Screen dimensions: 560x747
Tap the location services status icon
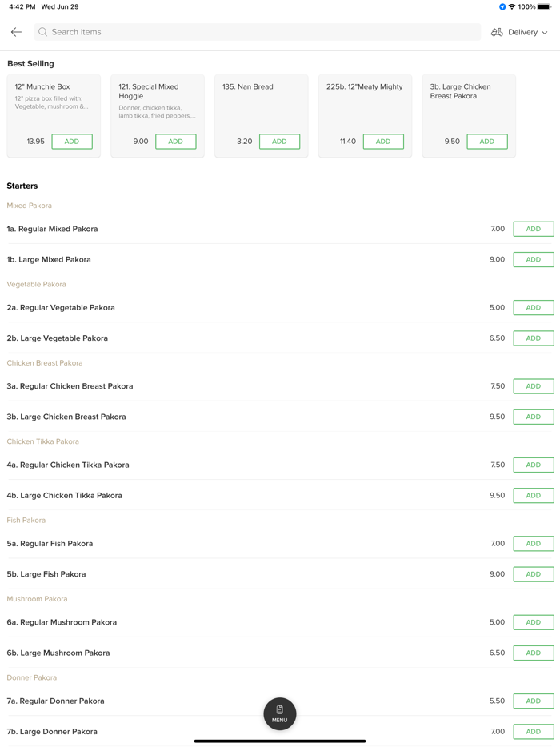click(502, 6)
